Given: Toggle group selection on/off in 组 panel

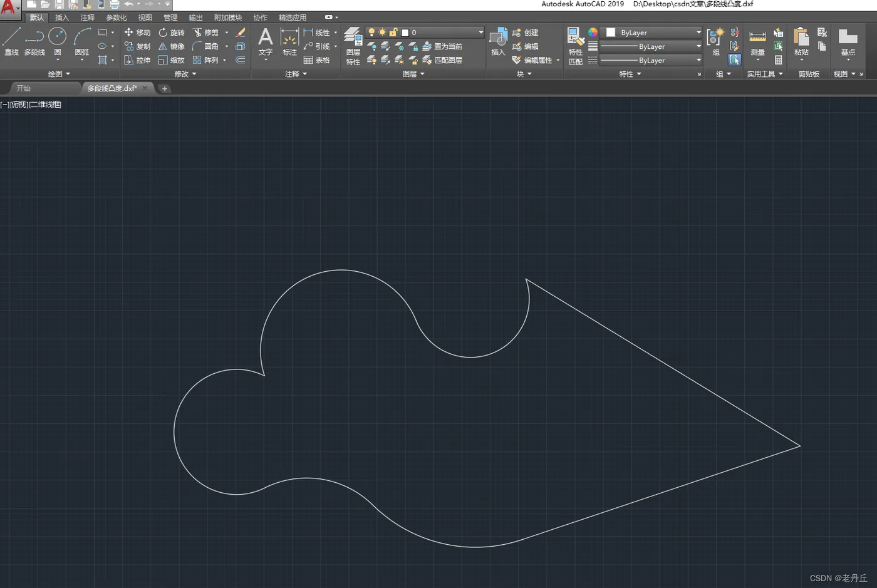Looking at the screenshot, I should pyautogui.click(x=735, y=60).
